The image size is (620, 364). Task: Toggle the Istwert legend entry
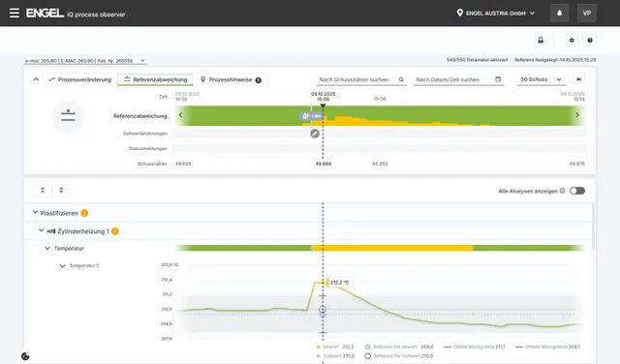(335, 347)
